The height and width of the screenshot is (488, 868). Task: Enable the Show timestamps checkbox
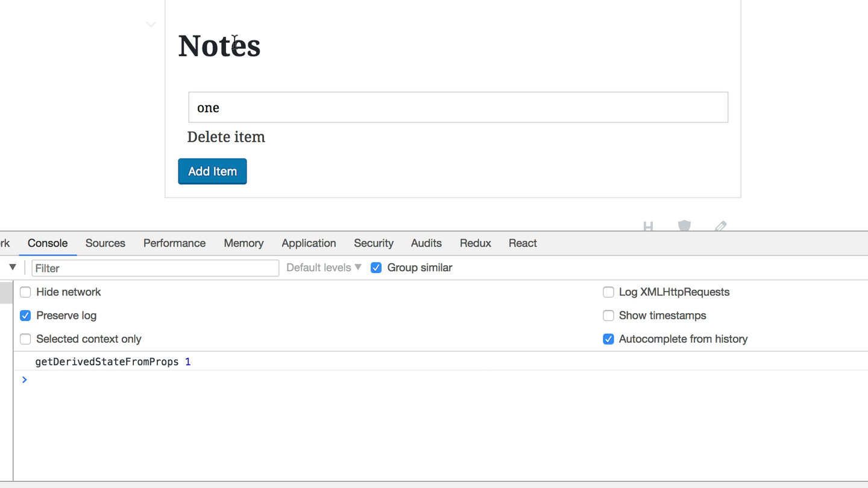point(609,316)
